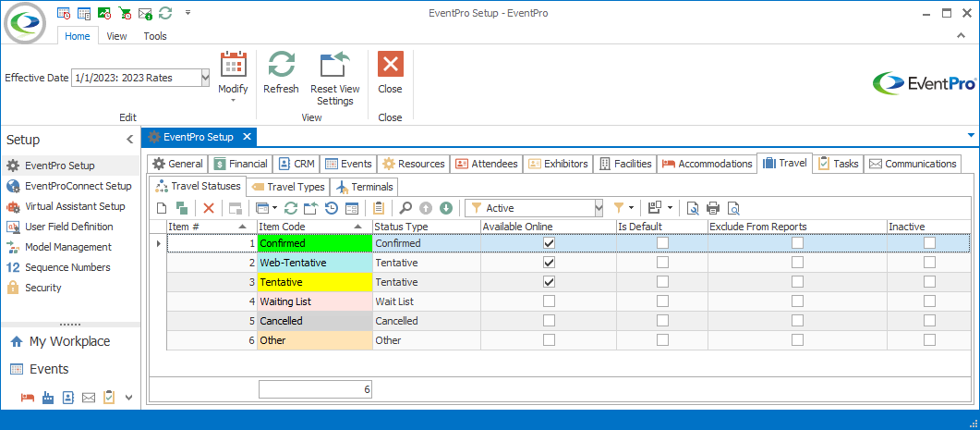Open the Effective Date dropdown

(x=205, y=78)
